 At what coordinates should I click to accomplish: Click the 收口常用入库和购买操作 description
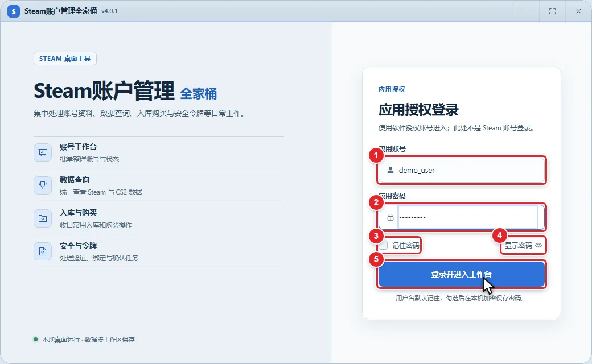coord(96,225)
